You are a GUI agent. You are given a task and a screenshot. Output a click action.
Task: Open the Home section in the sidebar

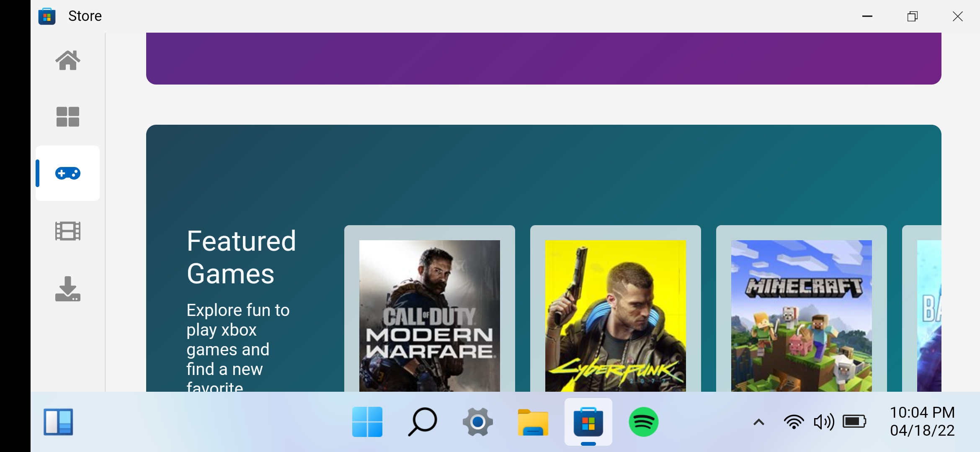67,60
